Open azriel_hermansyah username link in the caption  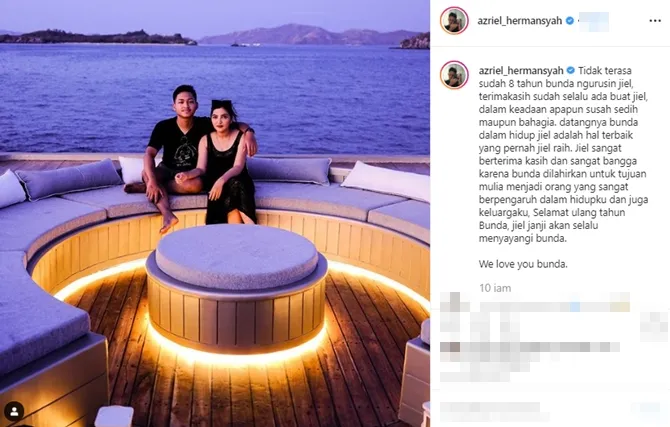click(521, 71)
